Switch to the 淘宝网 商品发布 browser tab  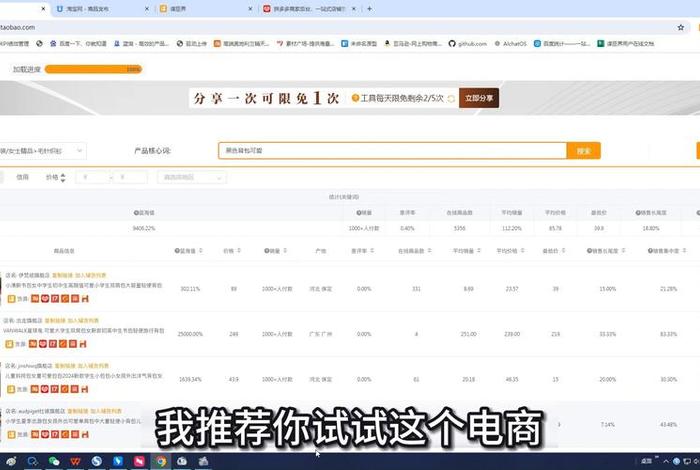click(101, 9)
